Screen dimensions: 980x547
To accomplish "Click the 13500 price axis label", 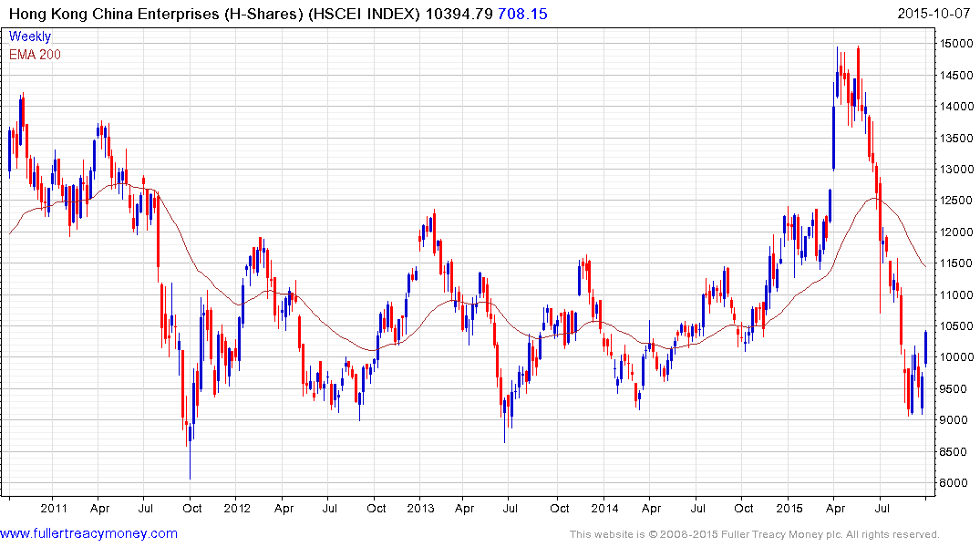I will (957, 138).
